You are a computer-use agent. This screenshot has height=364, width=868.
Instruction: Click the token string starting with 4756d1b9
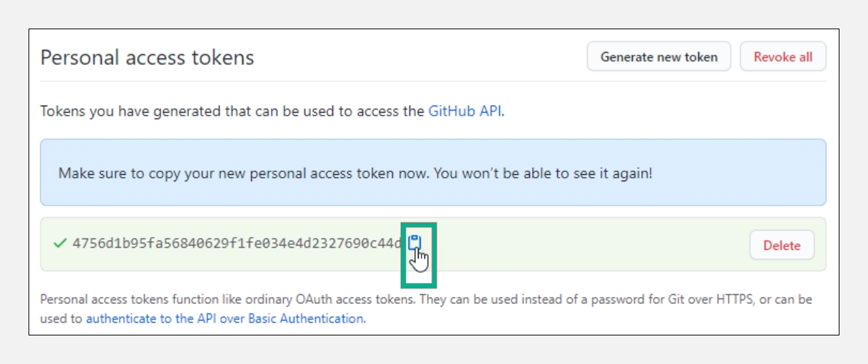pyautogui.click(x=237, y=243)
